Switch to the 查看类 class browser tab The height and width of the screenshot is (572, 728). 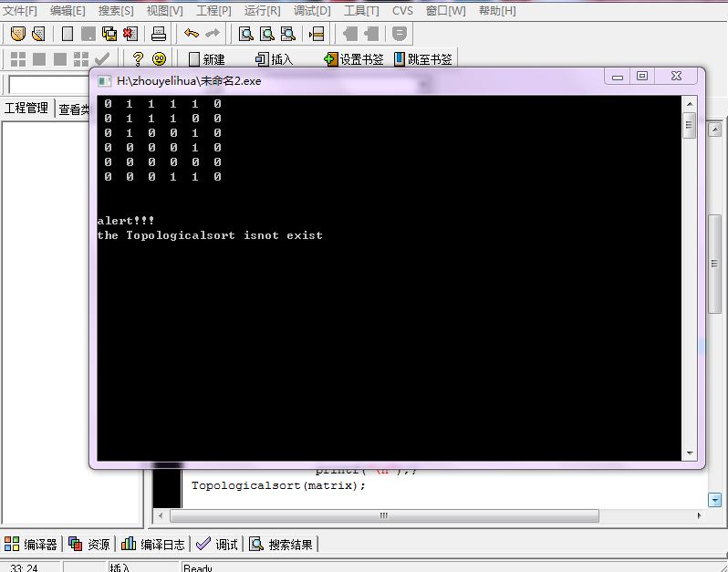(x=73, y=109)
